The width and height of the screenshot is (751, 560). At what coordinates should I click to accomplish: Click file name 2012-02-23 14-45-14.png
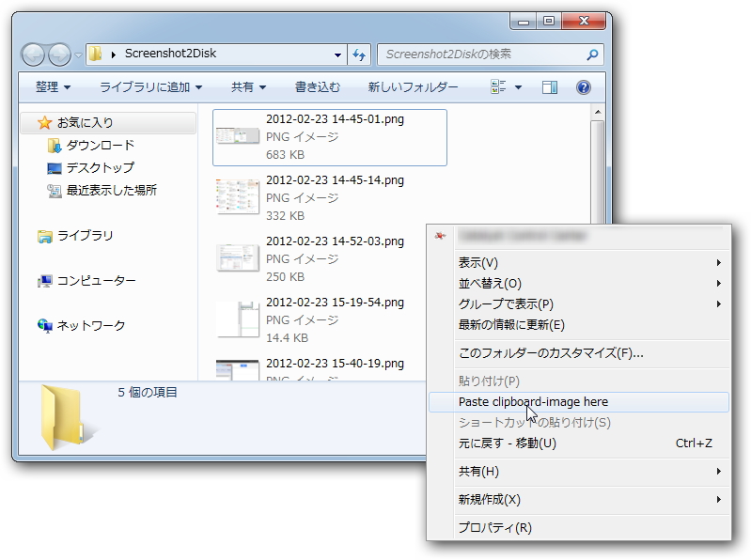[335, 180]
